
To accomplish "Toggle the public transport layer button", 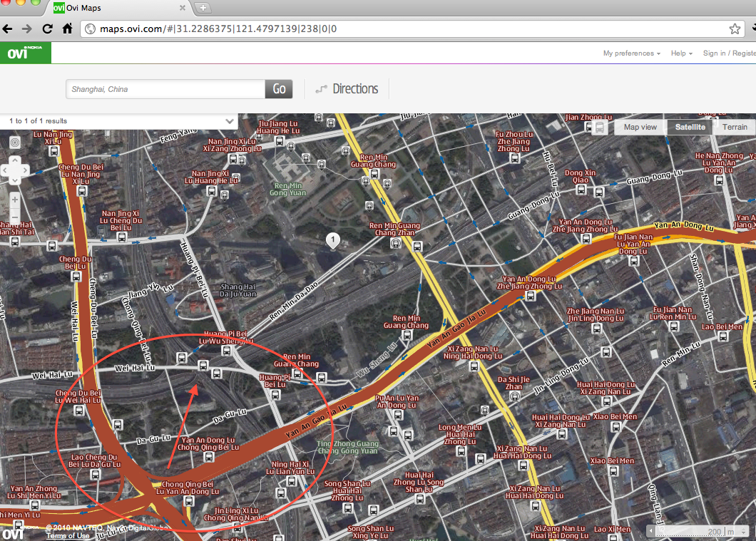I will click(x=600, y=128).
